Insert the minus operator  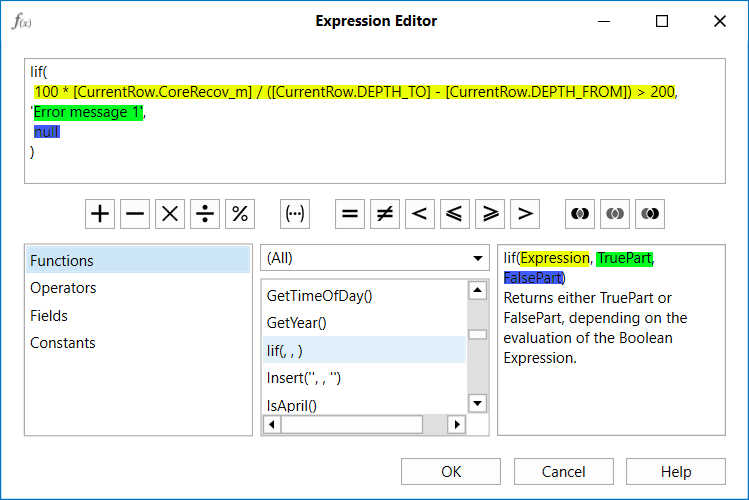click(x=135, y=214)
